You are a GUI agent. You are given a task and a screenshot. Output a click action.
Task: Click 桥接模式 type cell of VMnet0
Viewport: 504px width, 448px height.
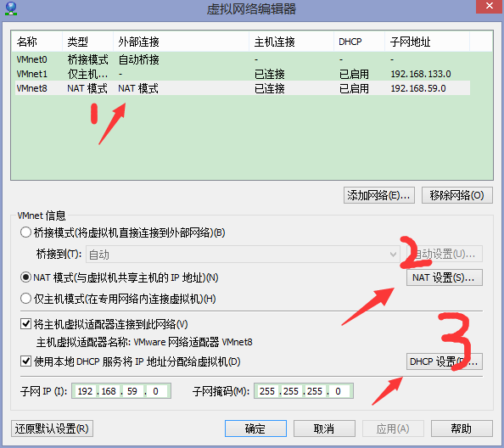pyautogui.click(x=87, y=59)
